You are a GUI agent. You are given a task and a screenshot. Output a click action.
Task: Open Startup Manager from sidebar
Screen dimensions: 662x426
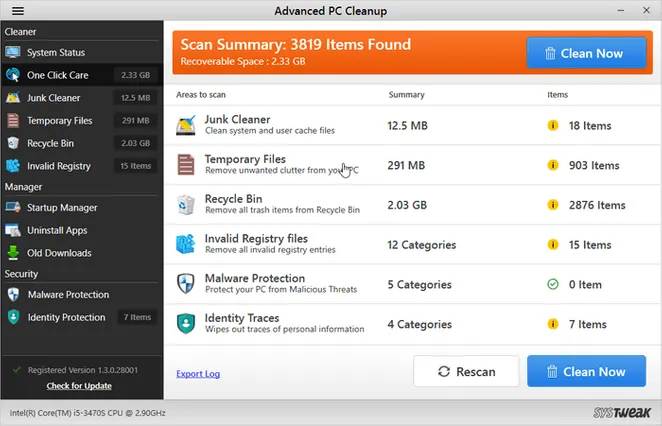tap(62, 208)
